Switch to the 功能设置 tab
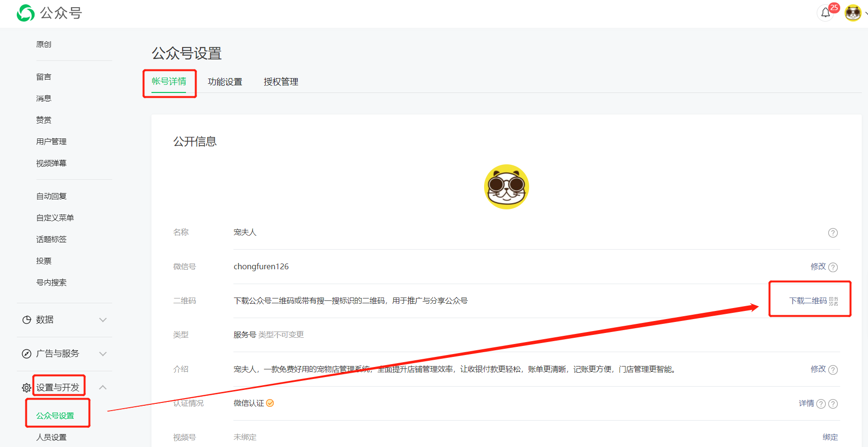 pyautogui.click(x=225, y=82)
